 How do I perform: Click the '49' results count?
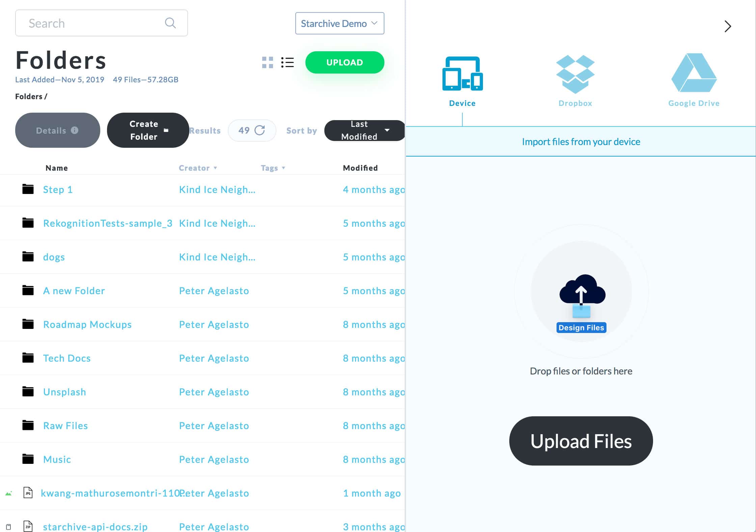click(244, 130)
